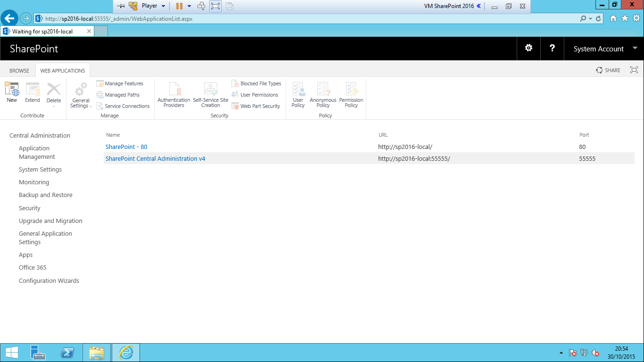This screenshot has width=644, height=362.
Task: Open the SharePoint - 80 web application
Action: point(126,147)
